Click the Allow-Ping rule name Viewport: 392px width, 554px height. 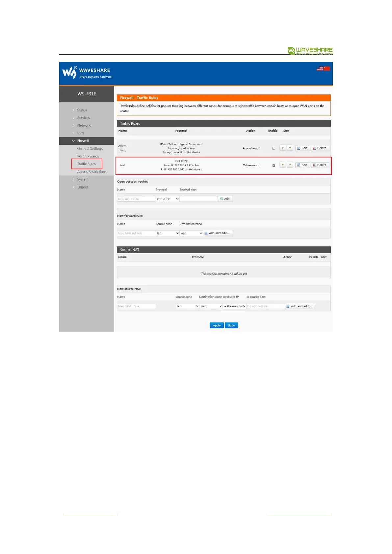tap(122, 148)
